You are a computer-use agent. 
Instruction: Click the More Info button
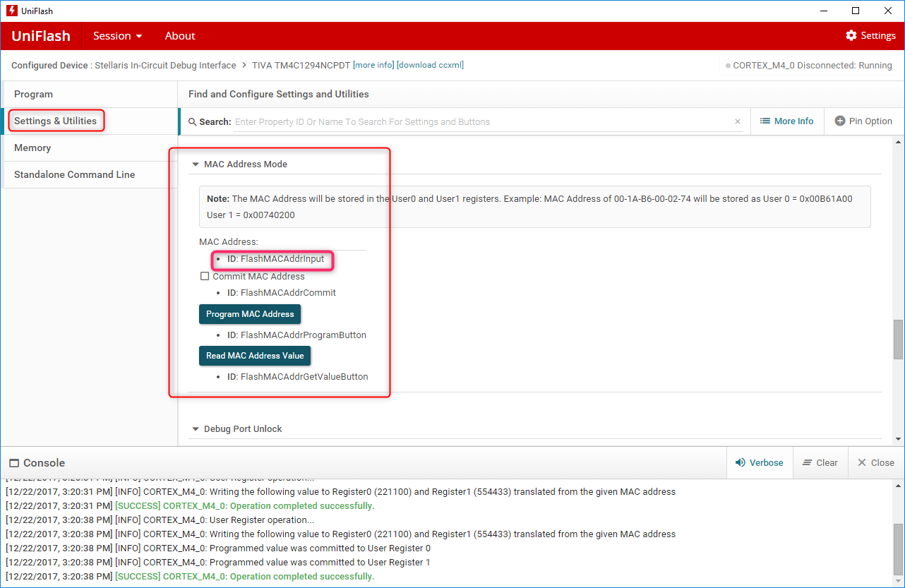click(x=786, y=121)
